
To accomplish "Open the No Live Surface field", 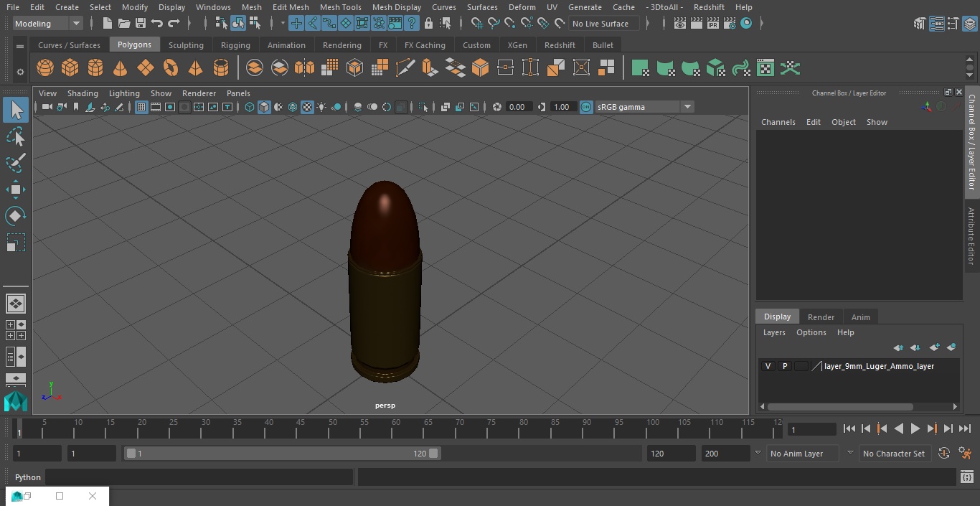I will (603, 24).
